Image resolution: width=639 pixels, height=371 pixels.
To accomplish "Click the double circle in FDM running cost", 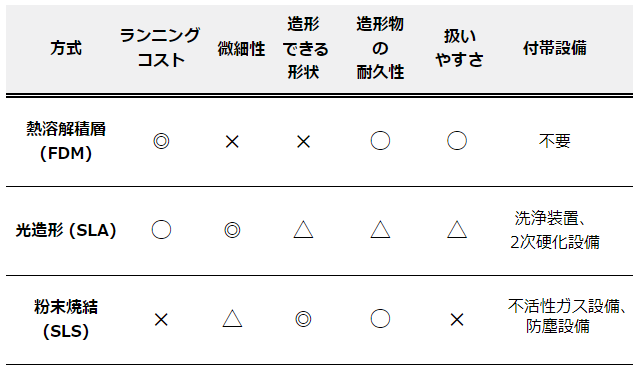I will [161, 141].
